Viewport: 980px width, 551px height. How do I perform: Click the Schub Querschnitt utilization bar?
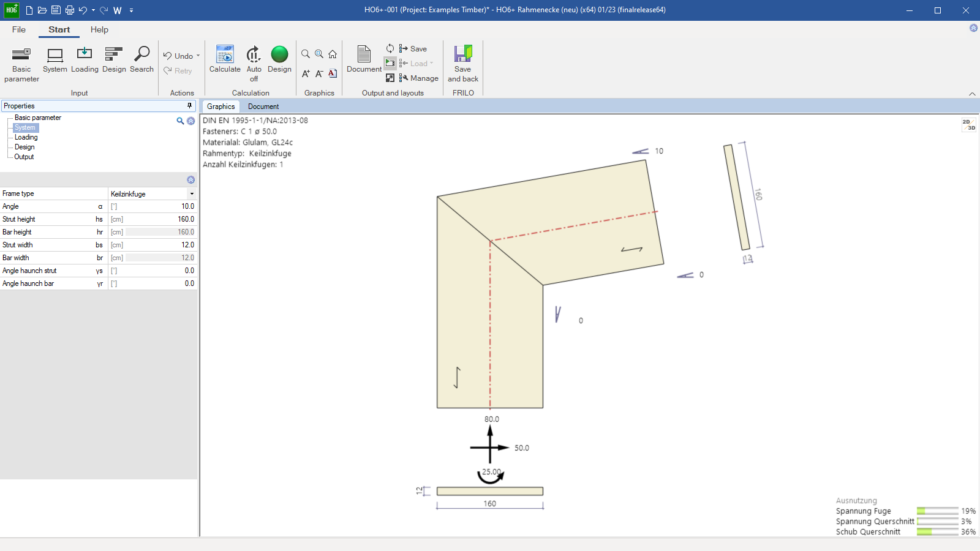click(x=937, y=531)
